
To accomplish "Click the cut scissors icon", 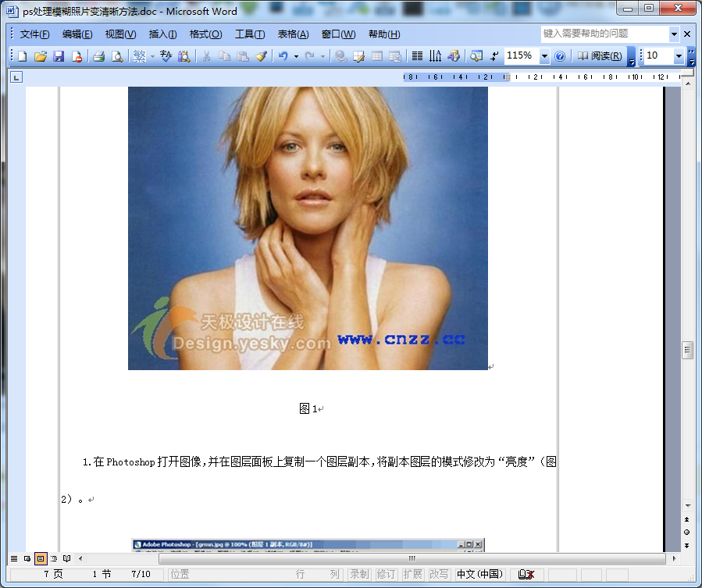I will 206,56.
